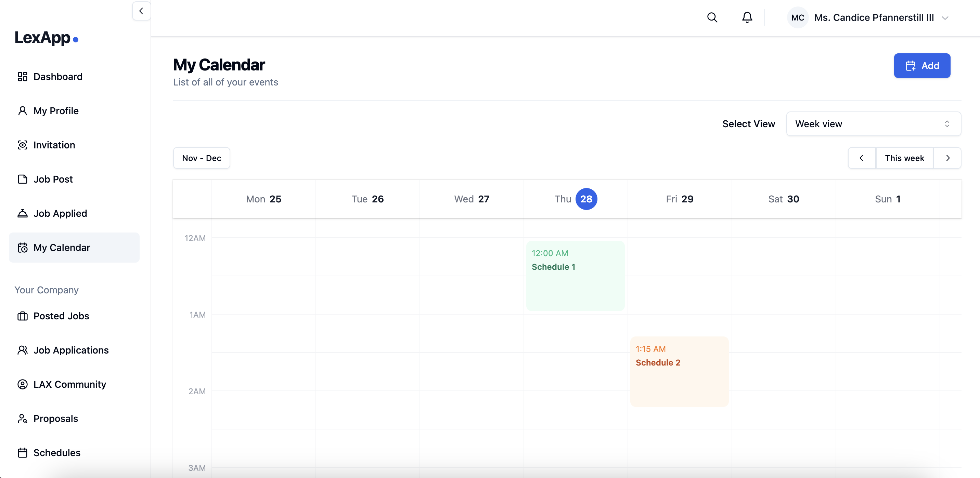
Task: Open the Nov - Dec month picker
Action: [x=202, y=158]
